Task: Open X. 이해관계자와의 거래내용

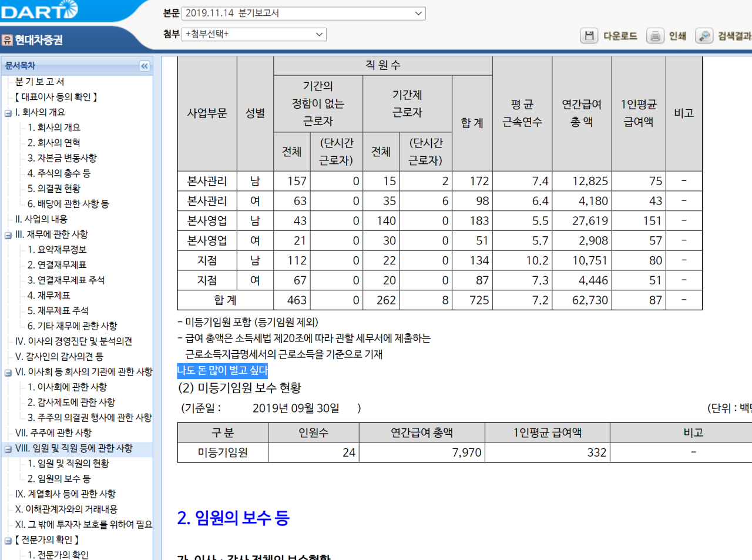Action: click(66, 509)
